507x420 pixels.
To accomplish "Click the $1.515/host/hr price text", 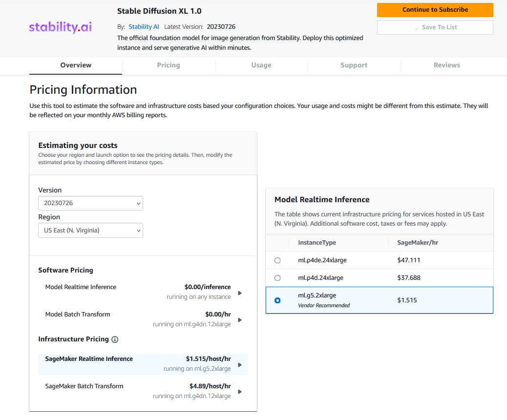I will [208, 359].
